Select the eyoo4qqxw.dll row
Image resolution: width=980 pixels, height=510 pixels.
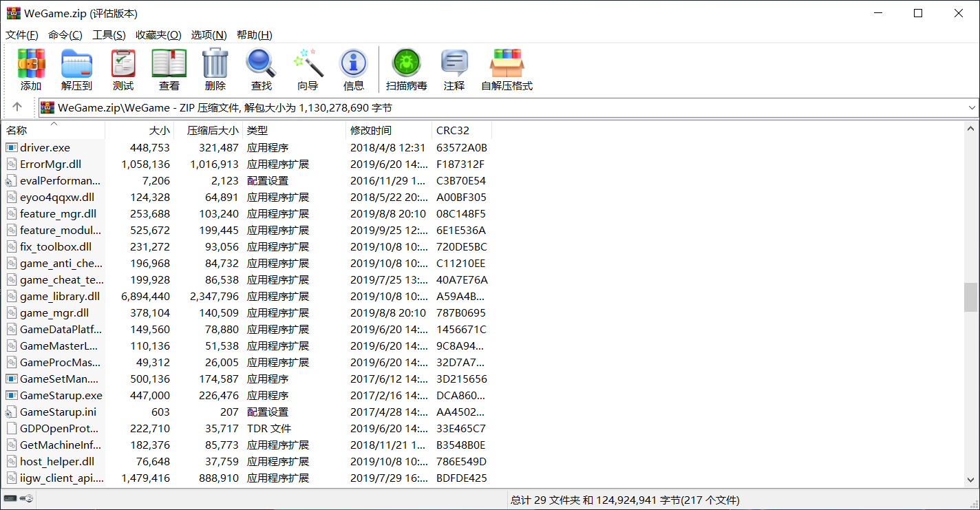[x=247, y=197]
